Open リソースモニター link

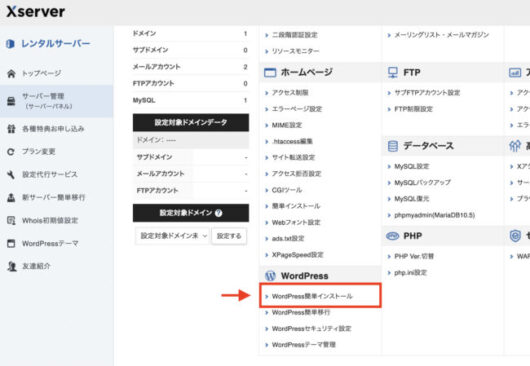click(x=295, y=51)
